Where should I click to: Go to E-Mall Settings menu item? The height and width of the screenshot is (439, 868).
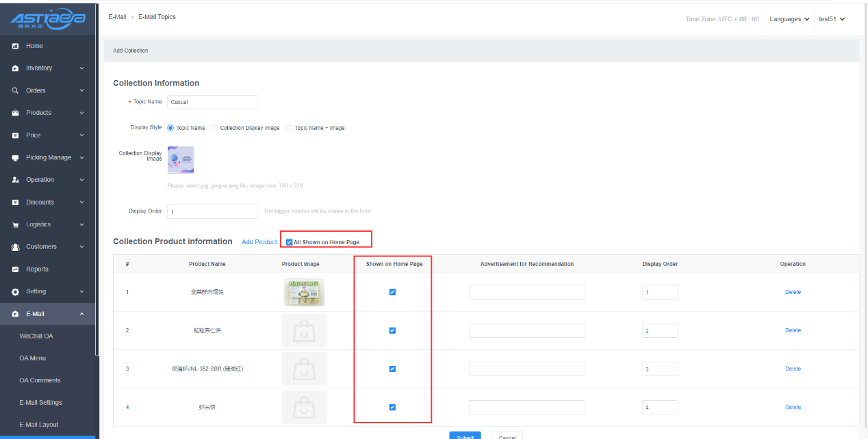(40, 403)
